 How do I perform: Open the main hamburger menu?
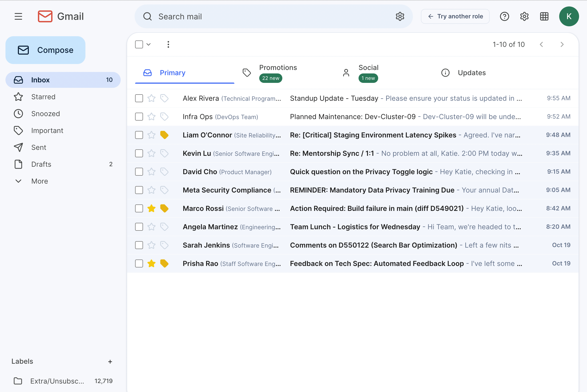18,16
